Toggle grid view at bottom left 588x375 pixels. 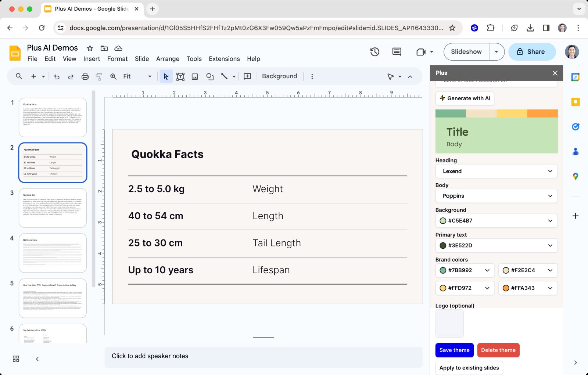pos(16,359)
